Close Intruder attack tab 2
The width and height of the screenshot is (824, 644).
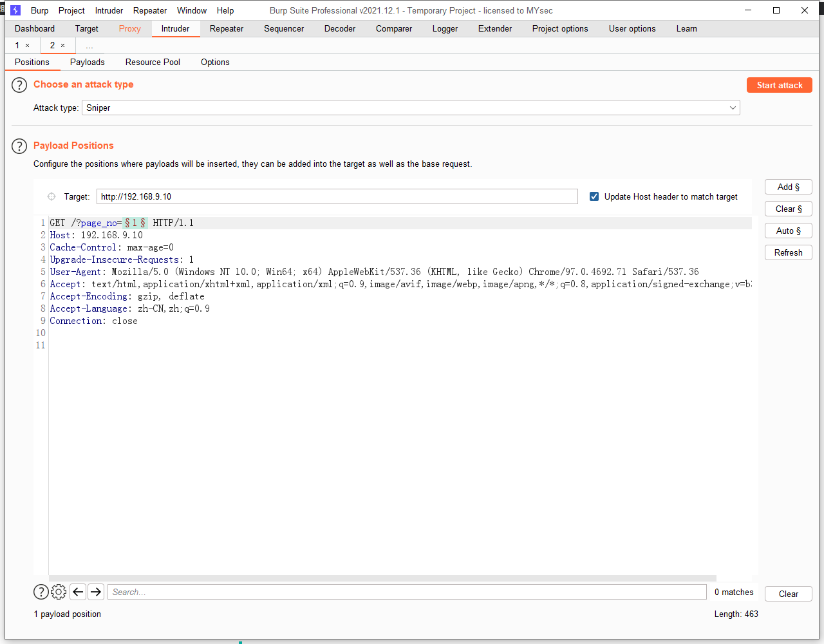point(62,45)
